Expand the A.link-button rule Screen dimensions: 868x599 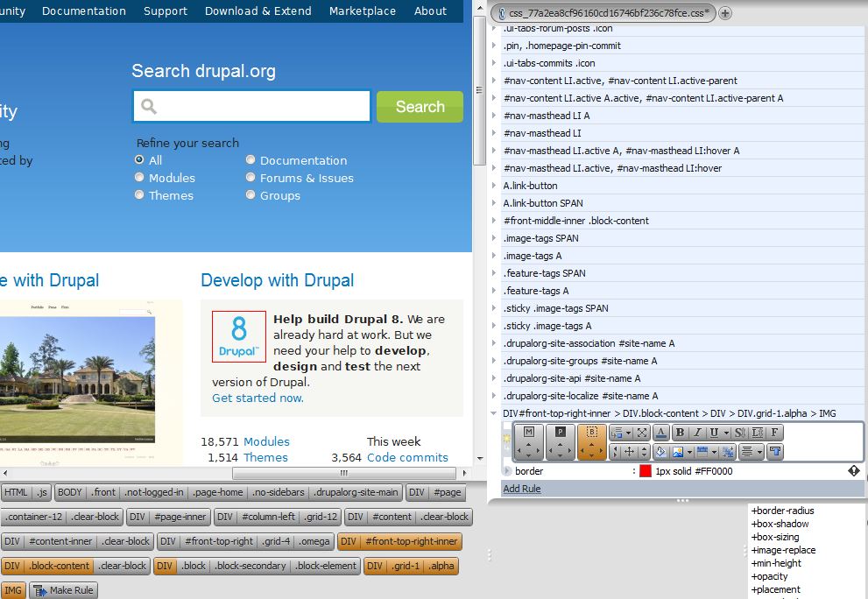[495, 186]
